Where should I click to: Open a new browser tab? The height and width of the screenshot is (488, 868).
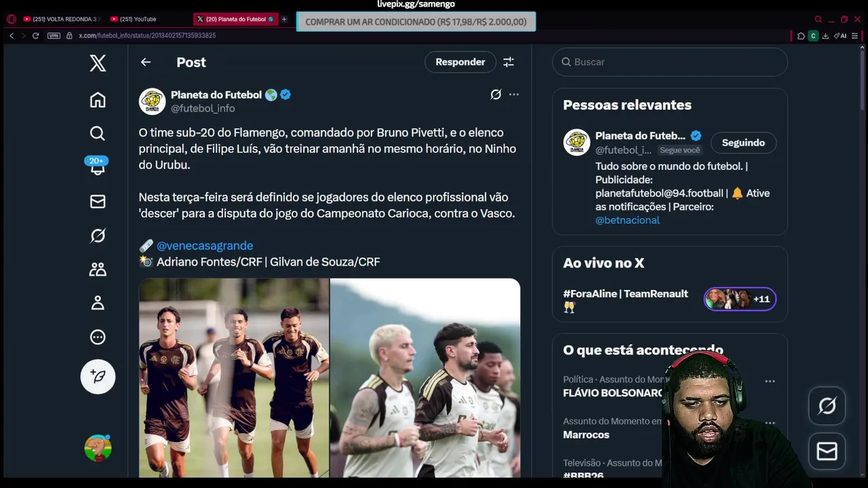(284, 19)
